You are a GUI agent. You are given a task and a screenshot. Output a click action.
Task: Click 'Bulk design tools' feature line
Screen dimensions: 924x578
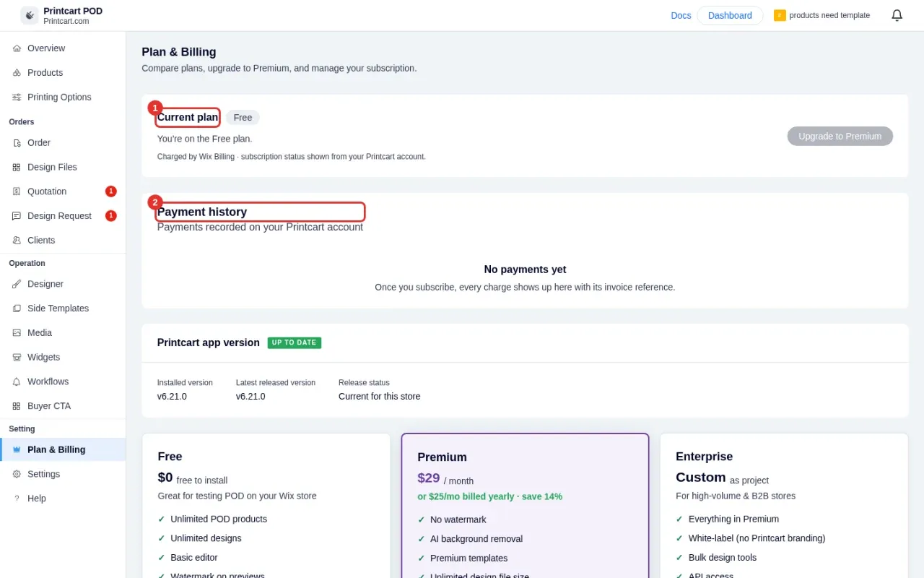(722, 558)
